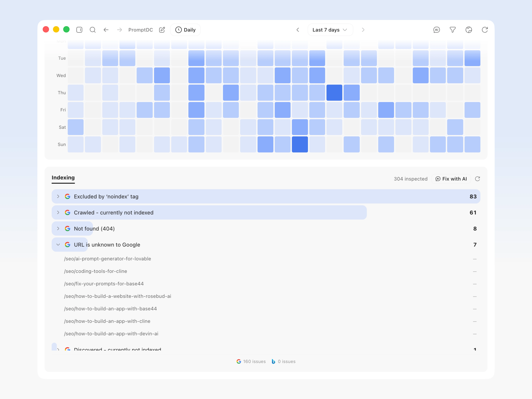Go to previous date range chevron
Viewport: 532px width, 399px height.
[x=298, y=30]
